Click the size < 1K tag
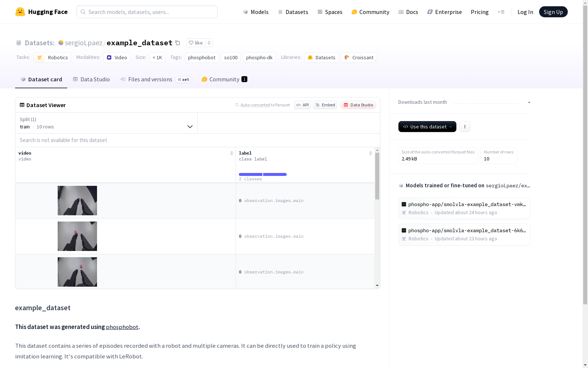This screenshot has height=368, width=588. [x=157, y=57]
